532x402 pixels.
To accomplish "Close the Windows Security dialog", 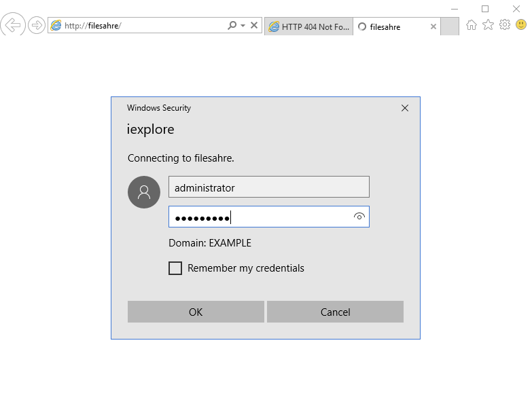I will (404, 108).
